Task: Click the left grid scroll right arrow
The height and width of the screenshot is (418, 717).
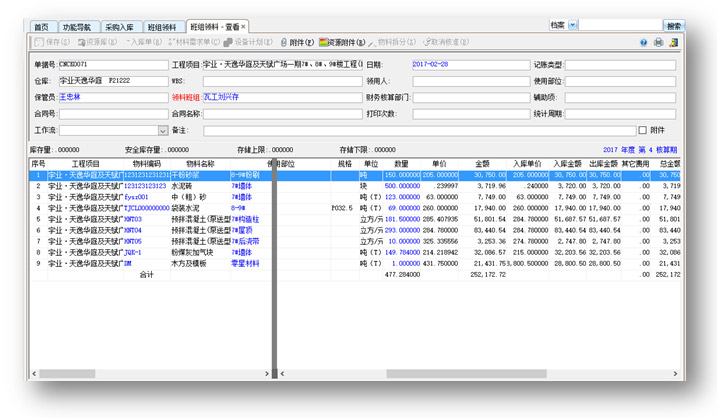Action: (267, 374)
